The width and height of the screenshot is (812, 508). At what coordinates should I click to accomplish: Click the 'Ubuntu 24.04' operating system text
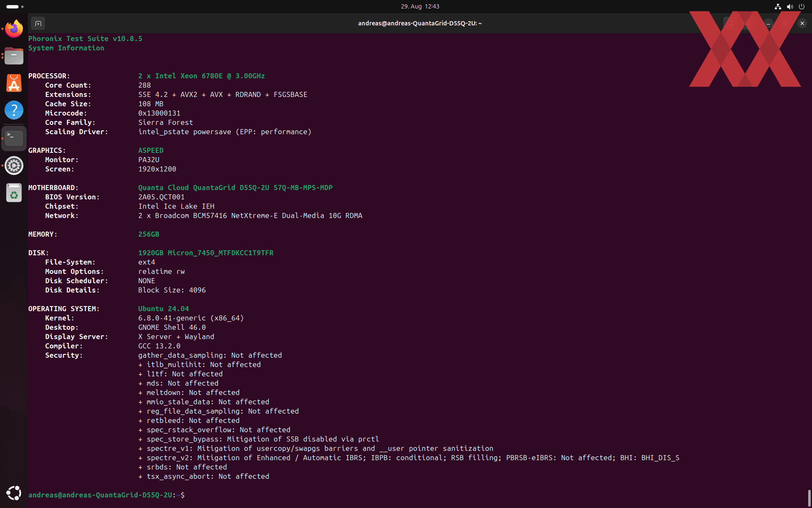click(164, 309)
